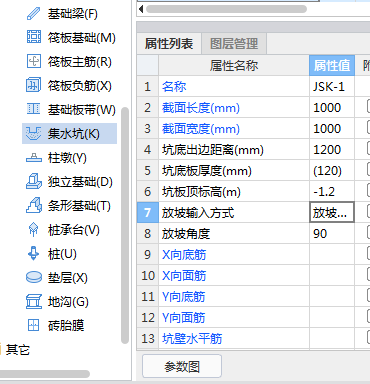Click the 桩承台(V) icon
Screen dimensions: 370x384
coord(33,230)
